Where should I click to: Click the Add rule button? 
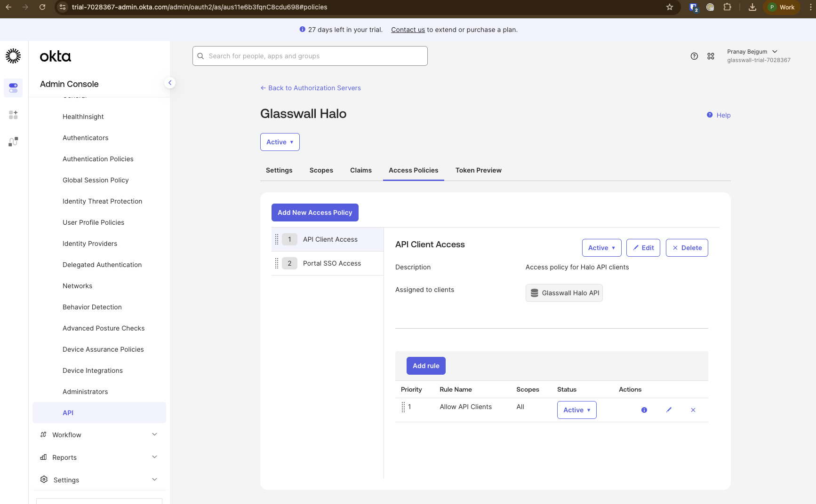pyautogui.click(x=426, y=366)
